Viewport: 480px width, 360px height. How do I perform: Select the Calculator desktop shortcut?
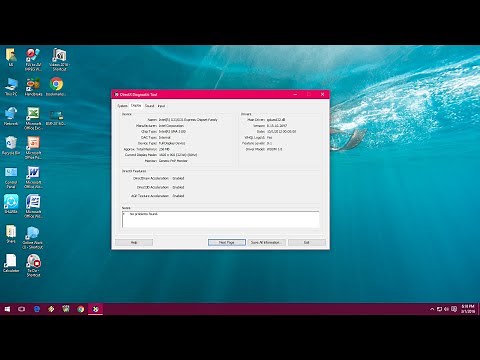point(11,263)
